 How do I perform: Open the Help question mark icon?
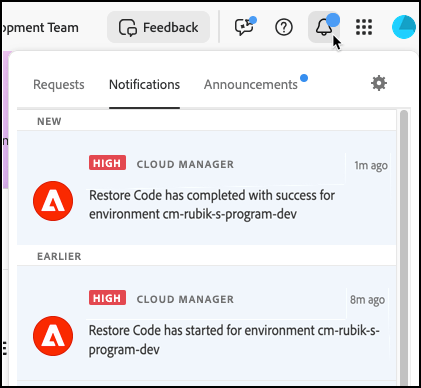click(x=284, y=27)
